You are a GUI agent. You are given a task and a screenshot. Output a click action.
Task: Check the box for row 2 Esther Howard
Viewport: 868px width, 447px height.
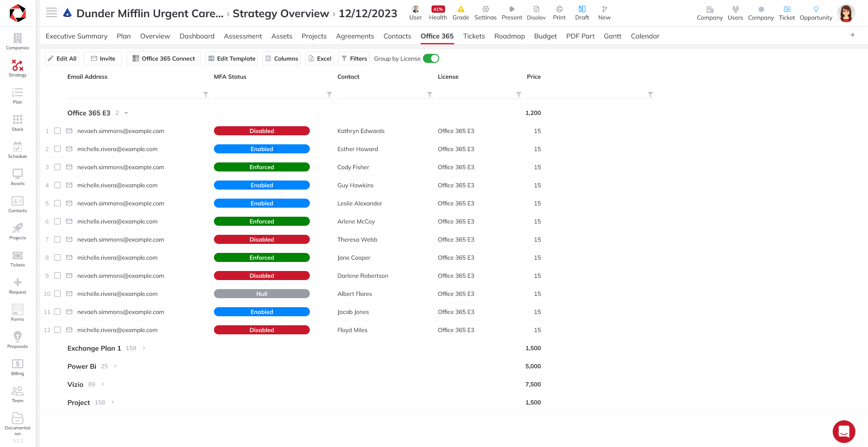tap(57, 149)
